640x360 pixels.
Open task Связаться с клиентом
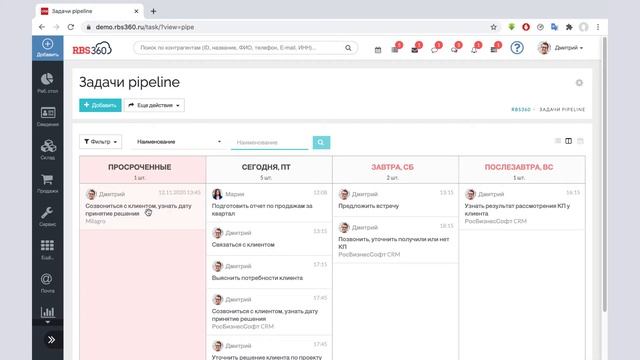click(x=243, y=244)
